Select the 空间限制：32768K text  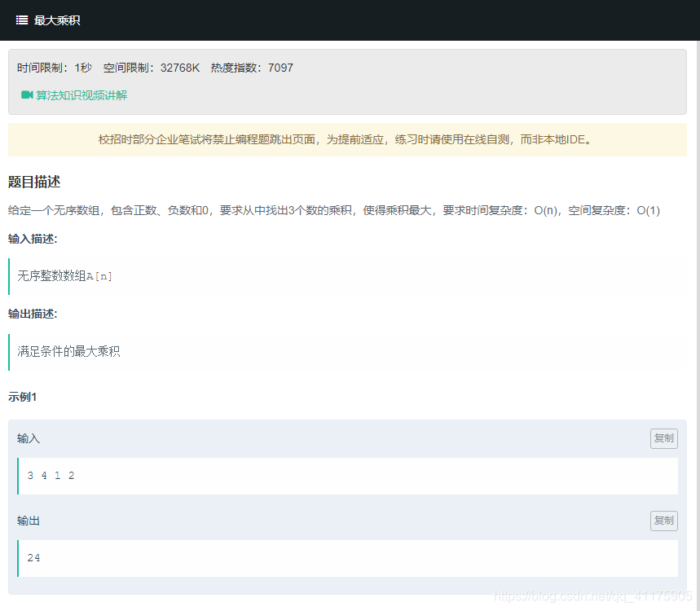(x=152, y=68)
